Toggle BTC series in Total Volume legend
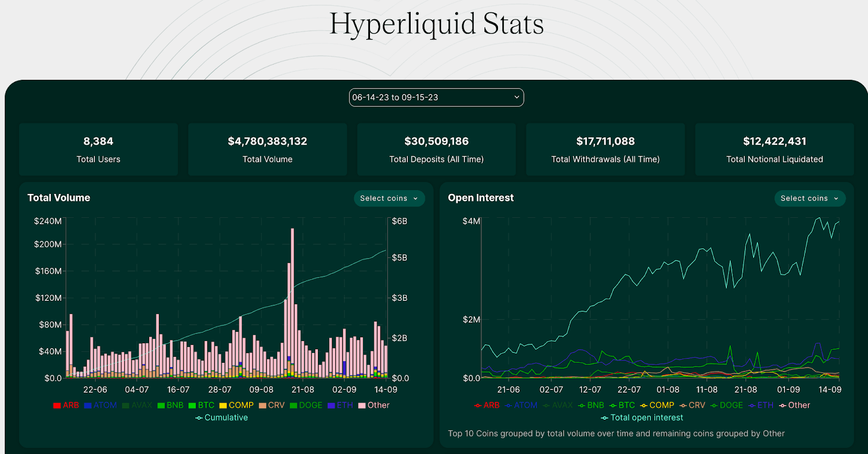This screenshot has height=454, width=868. coord(201,405)
